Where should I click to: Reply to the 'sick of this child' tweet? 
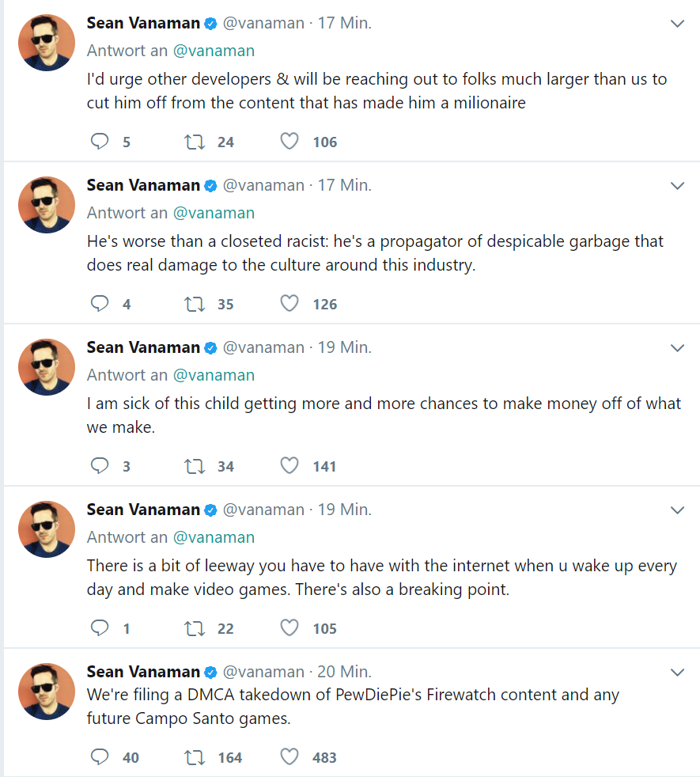coord(100,465)
